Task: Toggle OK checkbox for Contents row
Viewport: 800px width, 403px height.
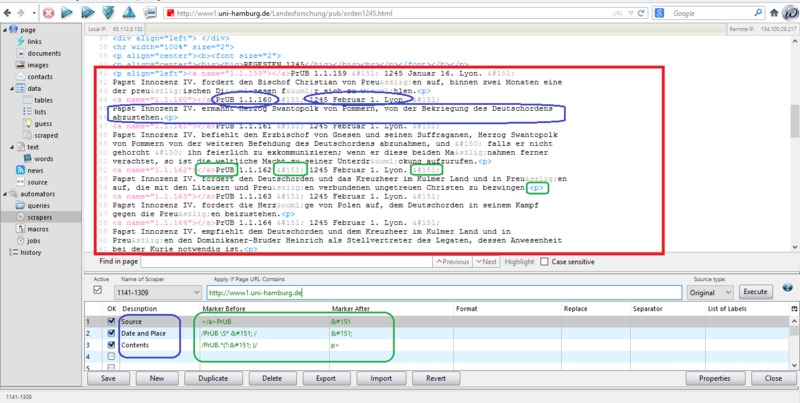Action: 111,345
